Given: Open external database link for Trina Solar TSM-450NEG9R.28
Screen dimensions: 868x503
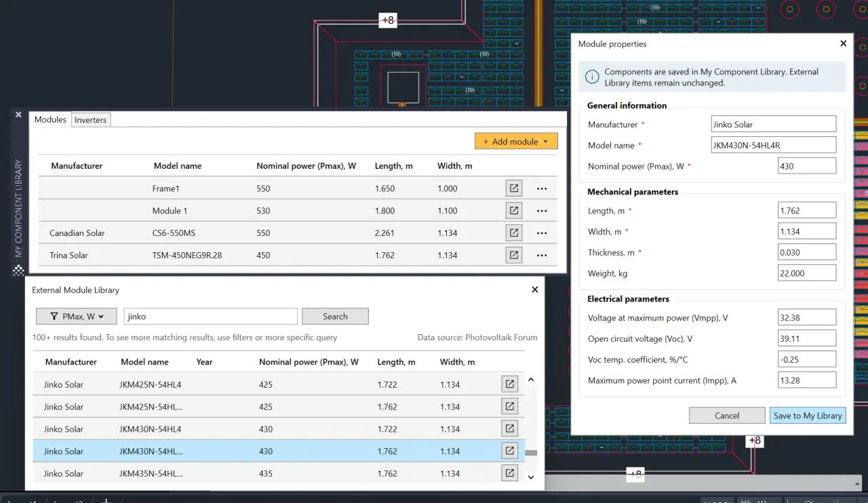Looking at the screenshot, I should pos(513,255).
